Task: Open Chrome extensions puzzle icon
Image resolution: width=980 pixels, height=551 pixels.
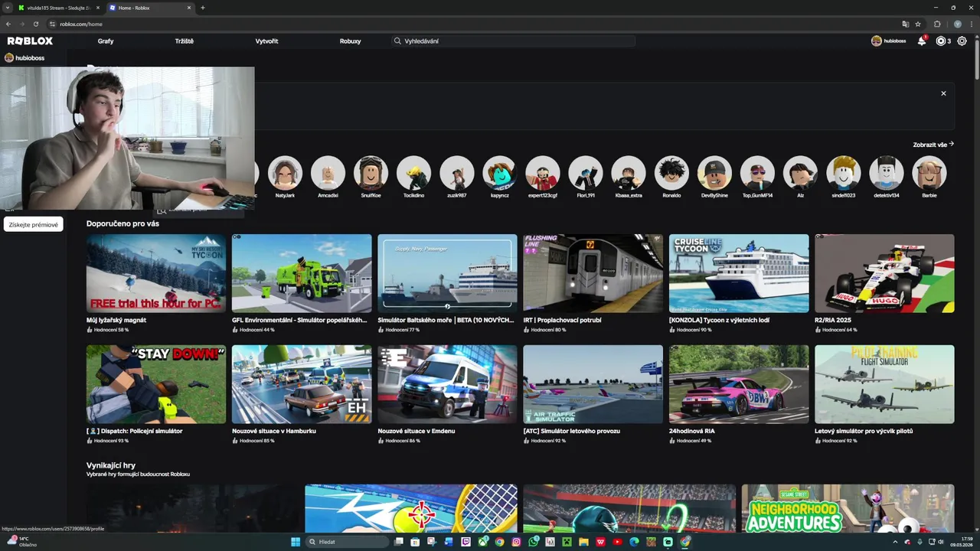Action: [937, 24]
